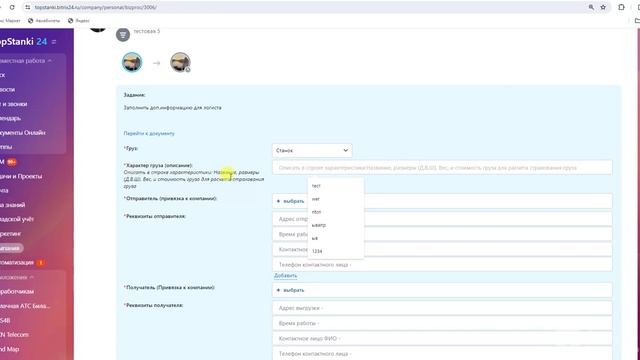640x360 pixels.
Task: Click the sender Телефон контактного лица field
Action: pyautogui.click(x=442, y=264)
